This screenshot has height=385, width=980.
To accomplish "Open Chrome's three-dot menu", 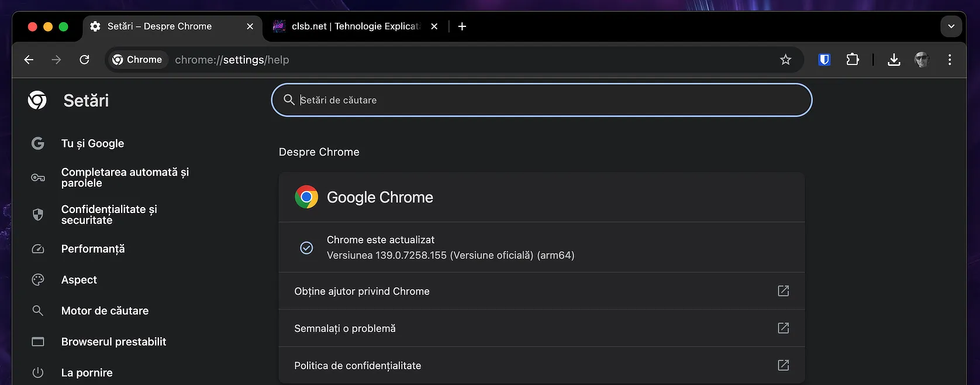I will click(x=950, y=60).
